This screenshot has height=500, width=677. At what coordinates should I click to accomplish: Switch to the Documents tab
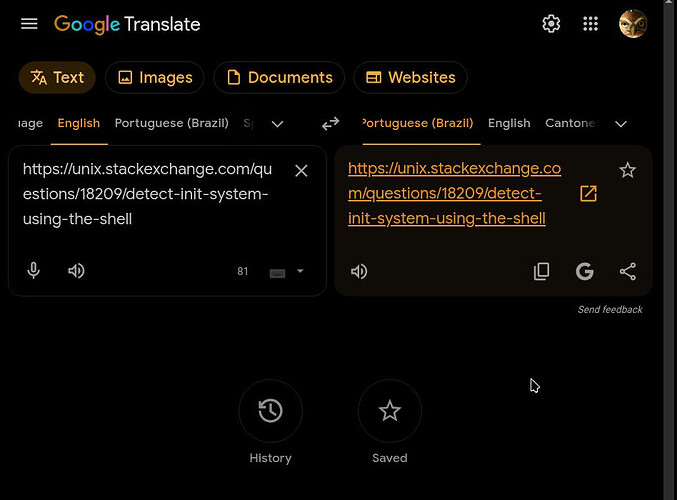(279, 77)
